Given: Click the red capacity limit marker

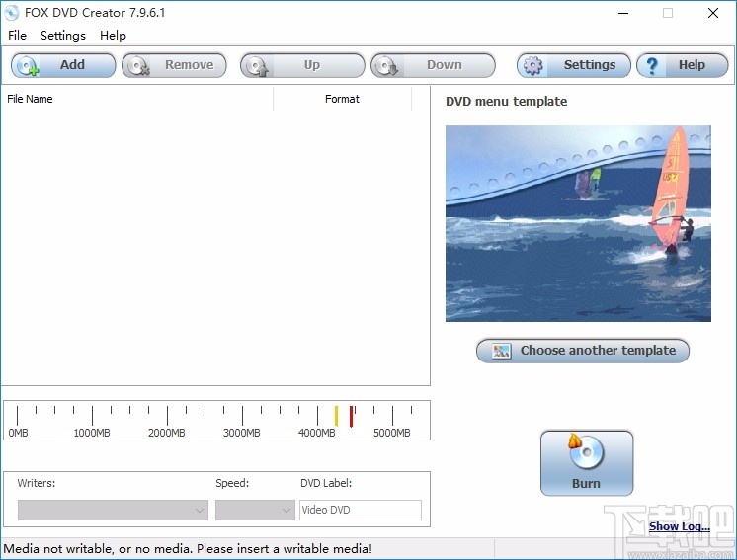Looking at the screenshot, I should pyautogui.click(x=351, y=417).
